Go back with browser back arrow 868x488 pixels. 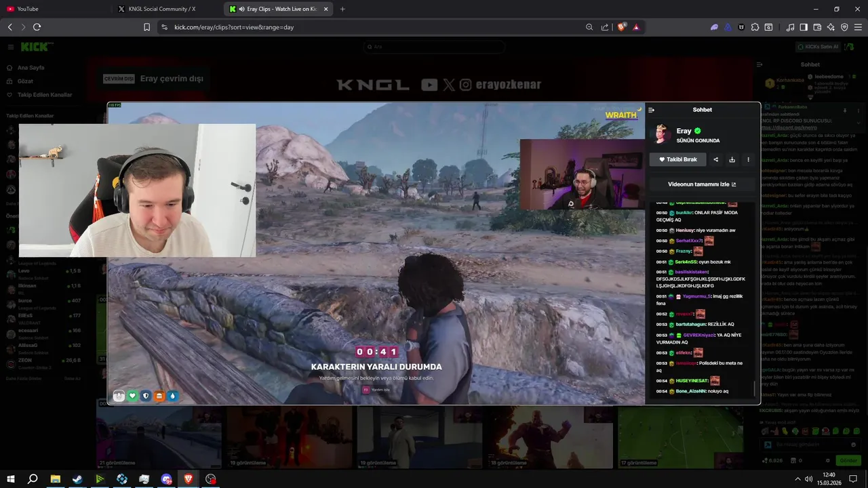(9, 27)
